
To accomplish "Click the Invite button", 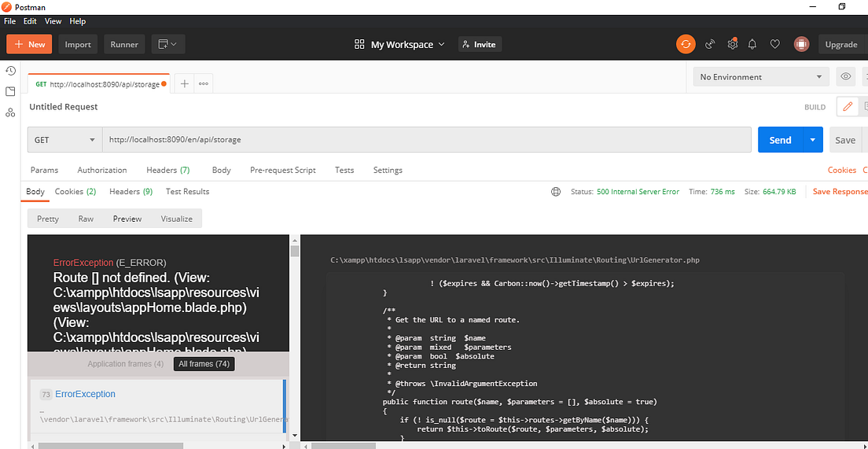I will [x=480, y=44].
